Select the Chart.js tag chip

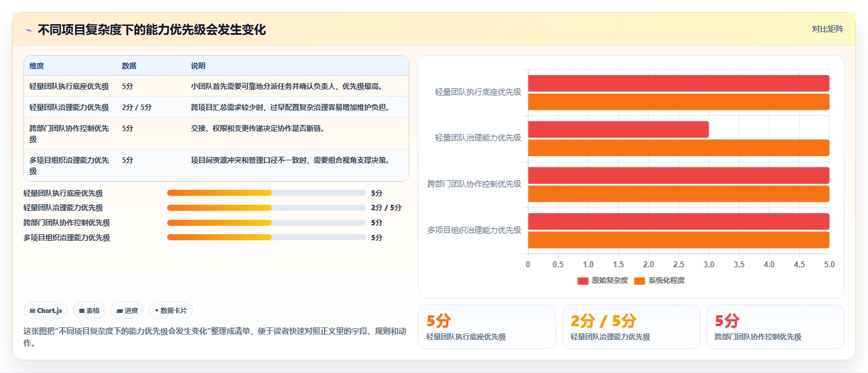[46, 311]
